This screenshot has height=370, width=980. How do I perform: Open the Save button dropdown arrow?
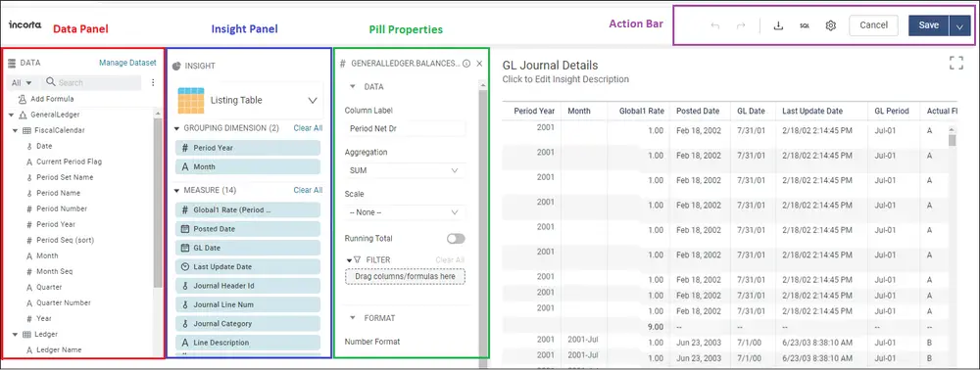[x=960, y=25]
